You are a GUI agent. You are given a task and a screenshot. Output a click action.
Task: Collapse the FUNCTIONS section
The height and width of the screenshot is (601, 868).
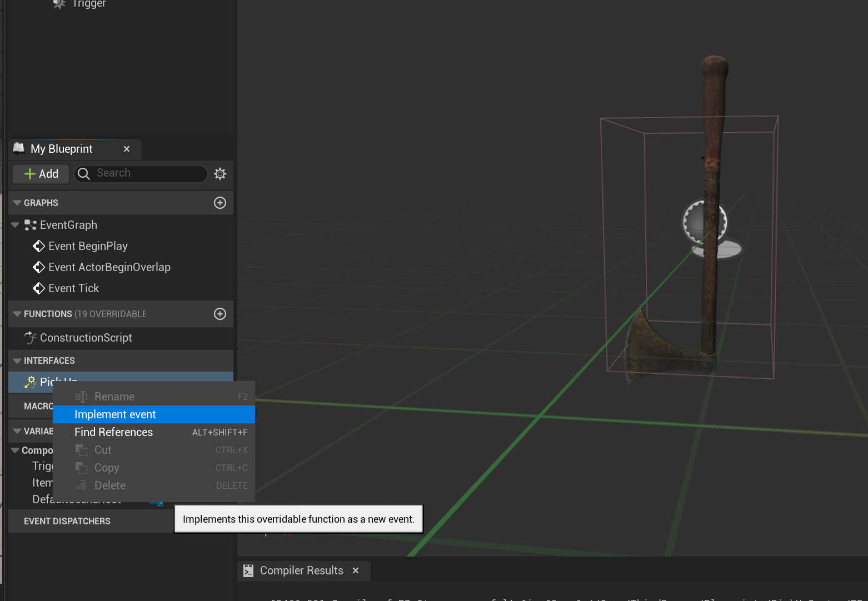17,314
